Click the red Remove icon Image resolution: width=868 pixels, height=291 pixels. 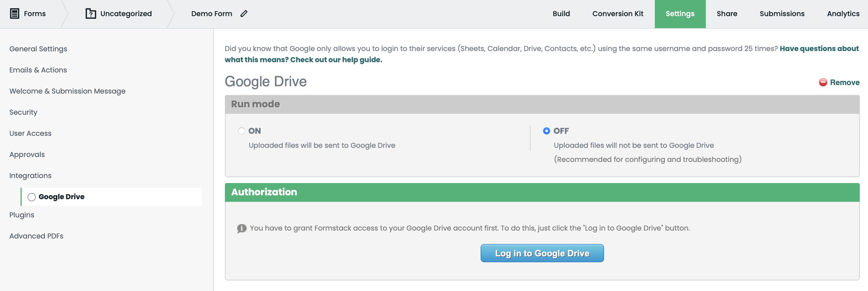823,82
